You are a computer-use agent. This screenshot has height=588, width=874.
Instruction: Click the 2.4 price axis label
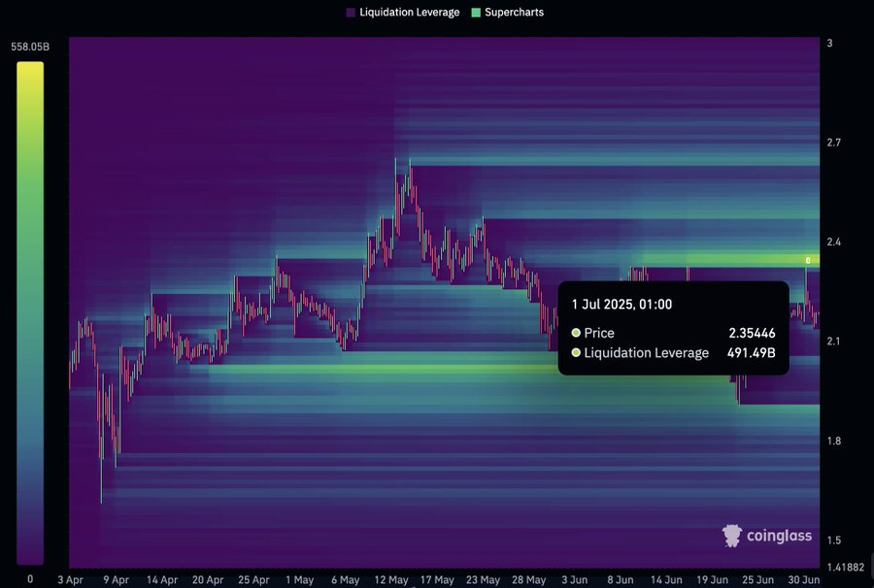click(x=833, y=242)
